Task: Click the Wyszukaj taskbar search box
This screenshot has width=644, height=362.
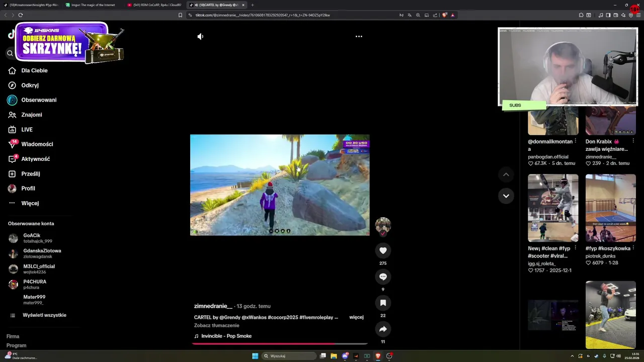Action: (x=288, y=356)
